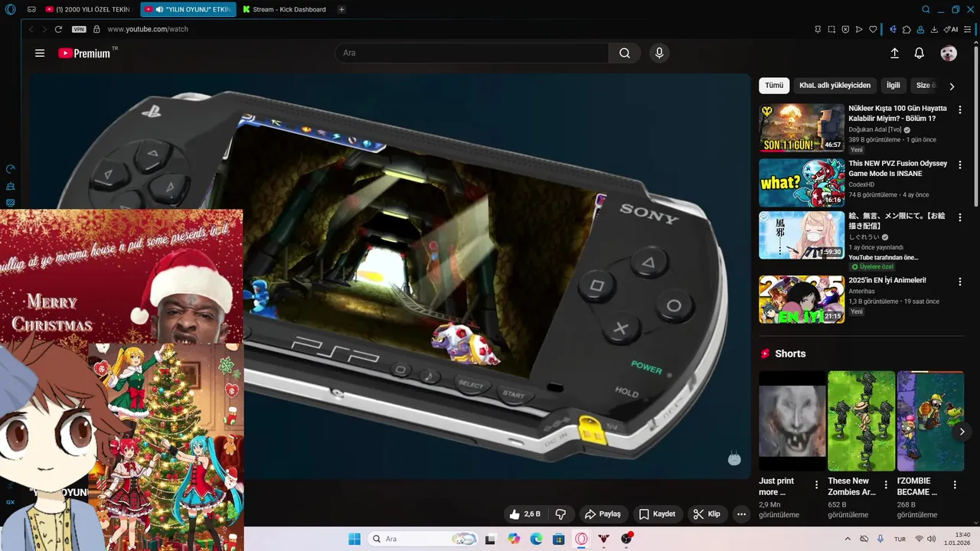Open Microsoft Edge from taskbar
The image size is (980, 551).
[536, 539]
